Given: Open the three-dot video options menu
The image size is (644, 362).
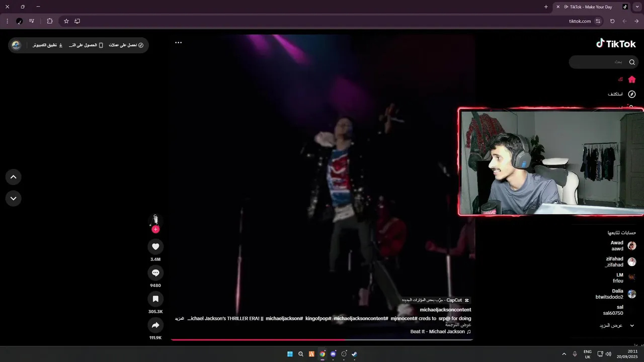Looking at the screenshot, I should 178,43.
